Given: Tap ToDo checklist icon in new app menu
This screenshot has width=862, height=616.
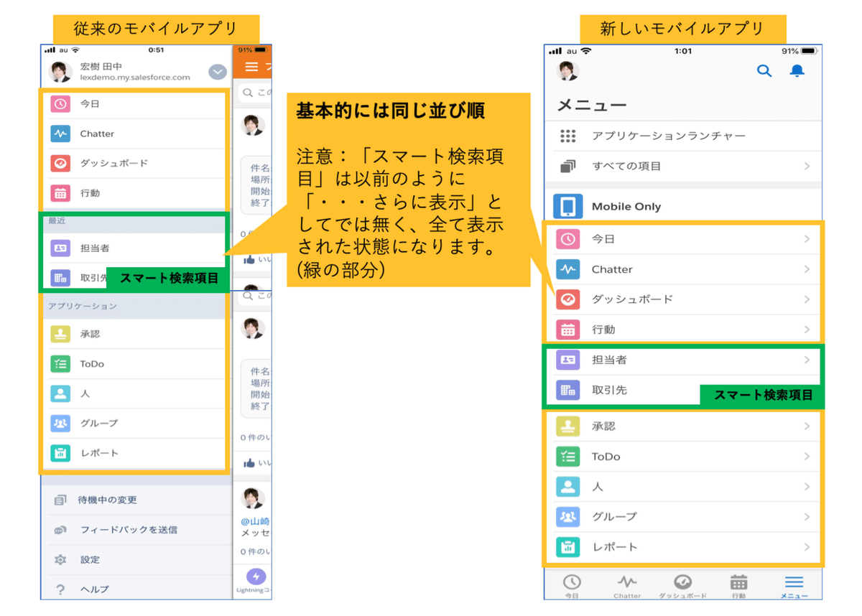Looking at the screenshot, I should [568, 457].
